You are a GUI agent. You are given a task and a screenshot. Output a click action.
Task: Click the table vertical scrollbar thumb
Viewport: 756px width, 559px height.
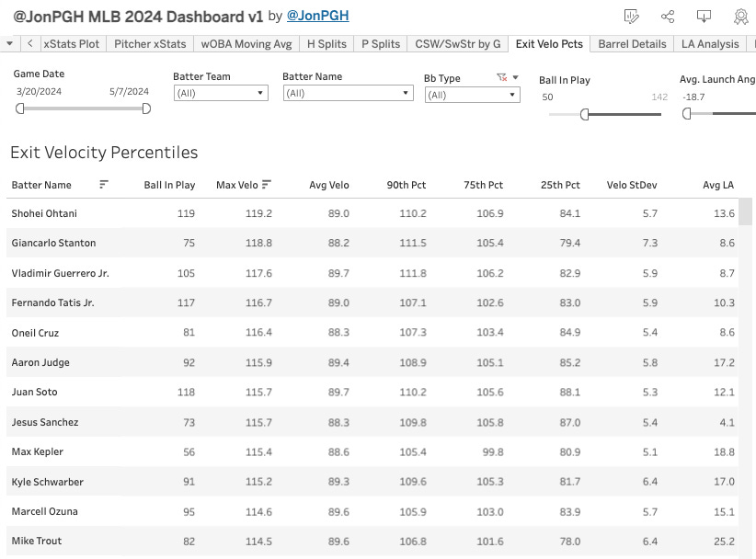(x=745, y=211)
